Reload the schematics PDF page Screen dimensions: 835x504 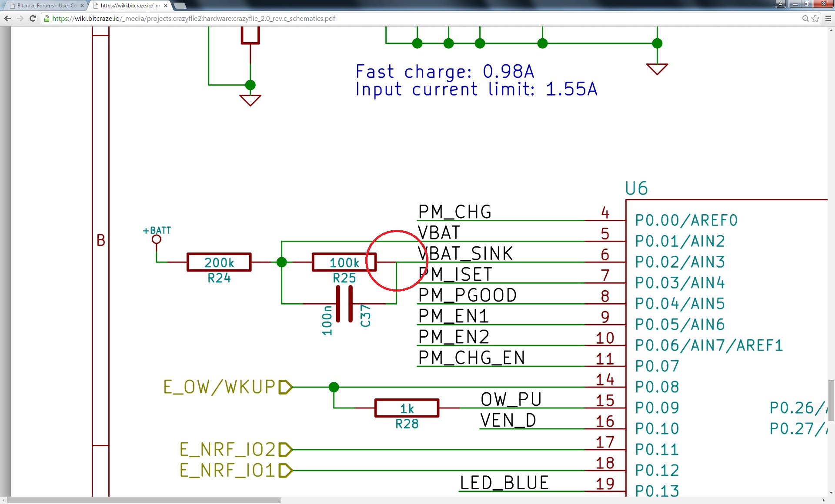pyautogui.click(x=33, y=19)
